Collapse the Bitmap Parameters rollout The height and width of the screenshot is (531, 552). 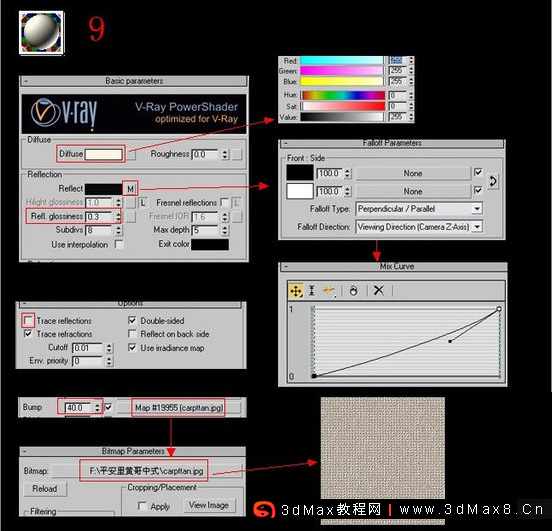(x=133, y=451)
